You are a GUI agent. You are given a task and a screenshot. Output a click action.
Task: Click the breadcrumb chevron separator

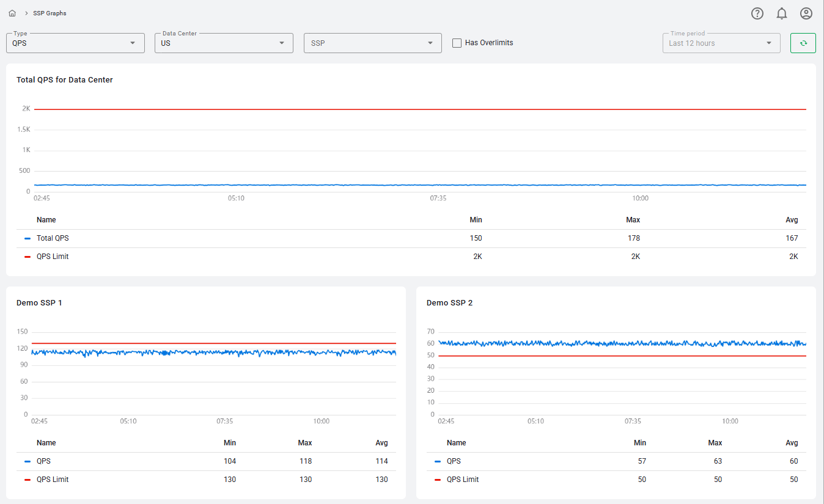[x=26, y=13]
